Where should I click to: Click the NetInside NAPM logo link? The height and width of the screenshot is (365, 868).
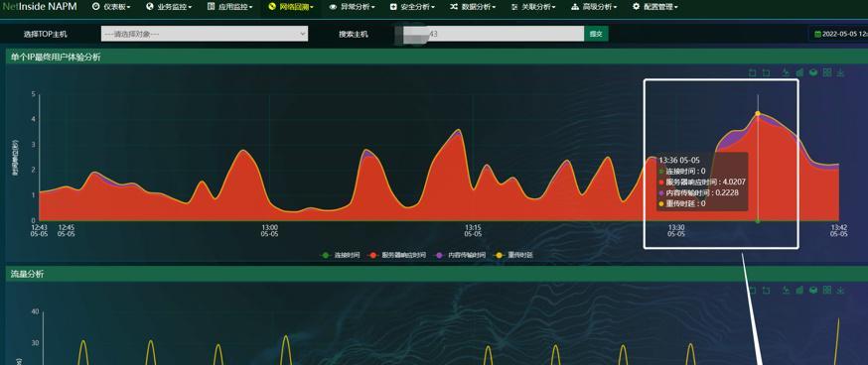click(39, 7)
